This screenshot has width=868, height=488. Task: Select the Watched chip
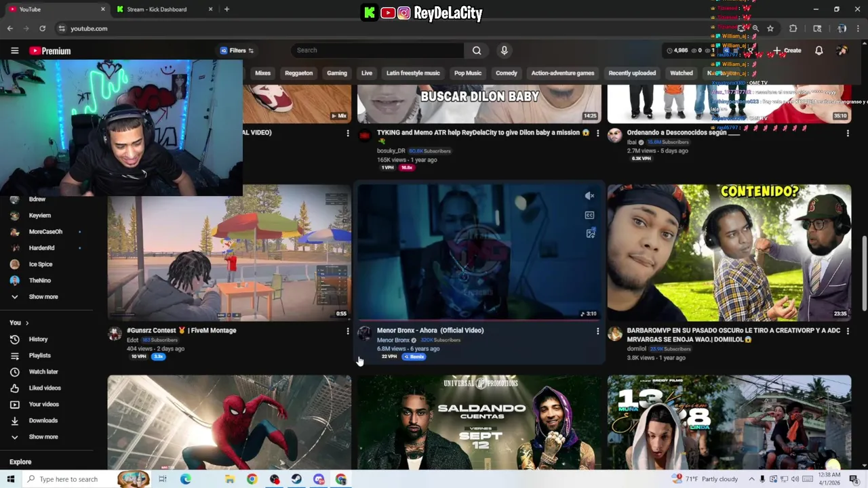pos(681,73)
